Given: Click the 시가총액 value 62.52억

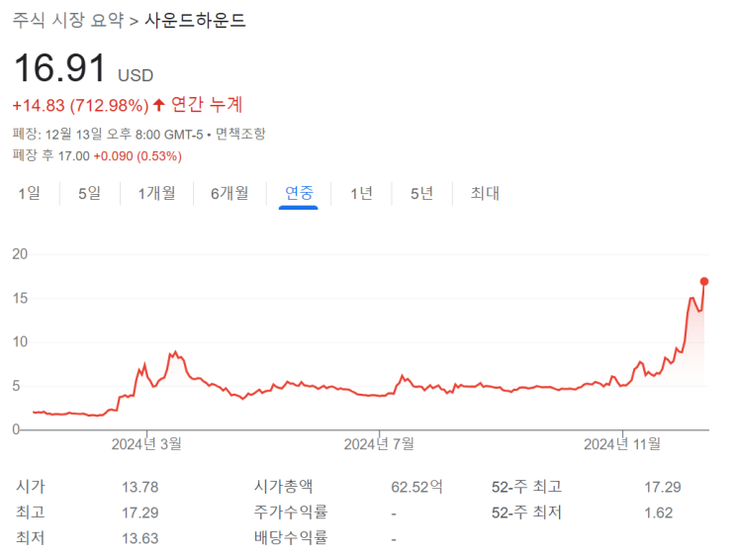Looking at the screenshot, I should 416,487.
